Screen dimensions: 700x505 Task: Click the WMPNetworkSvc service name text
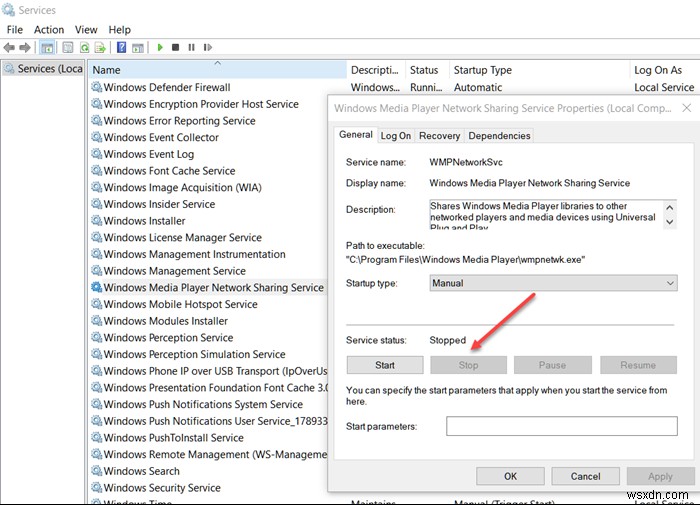pyautogui.click(x=466, y=162)
